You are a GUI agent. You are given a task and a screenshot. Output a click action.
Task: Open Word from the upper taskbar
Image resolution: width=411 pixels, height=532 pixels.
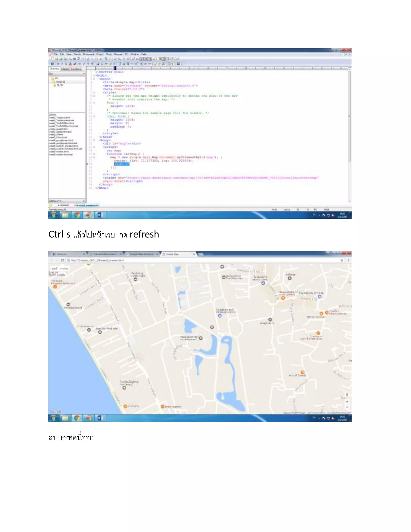click(100, 215)
